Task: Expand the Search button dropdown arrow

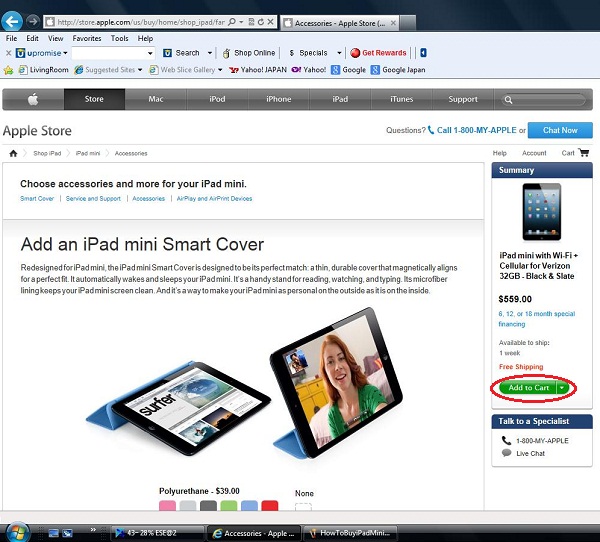Action: click(x=210, y=53)
